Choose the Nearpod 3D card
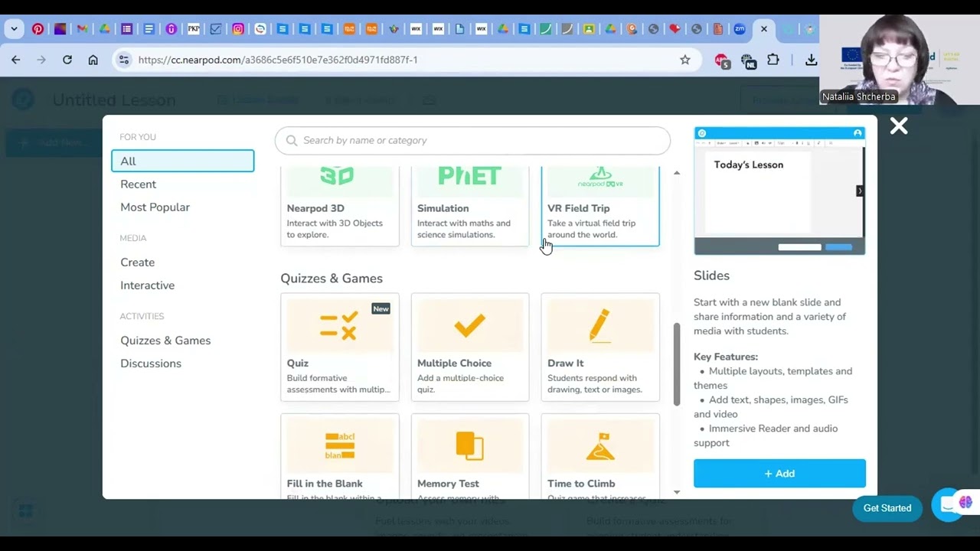The width and height of the screenshot is (980, 551). (x=340, y=206)
